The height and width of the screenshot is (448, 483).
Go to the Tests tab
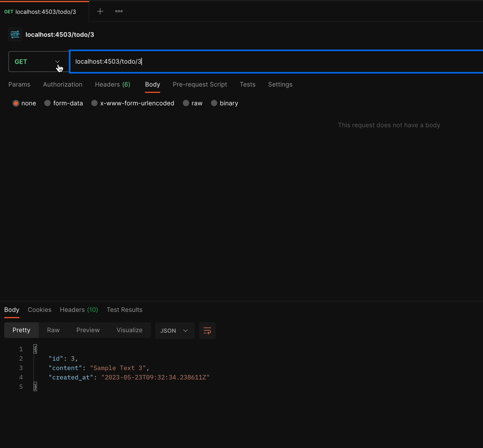pos(247,84)
